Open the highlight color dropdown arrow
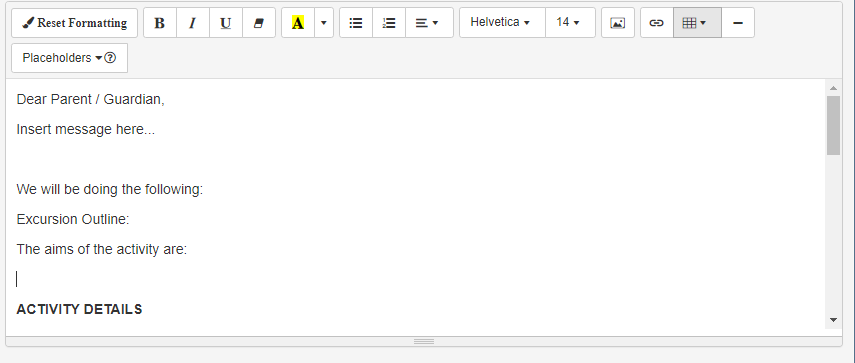The height and width of the screenshot is (363, 855). [x=324, y=23]
